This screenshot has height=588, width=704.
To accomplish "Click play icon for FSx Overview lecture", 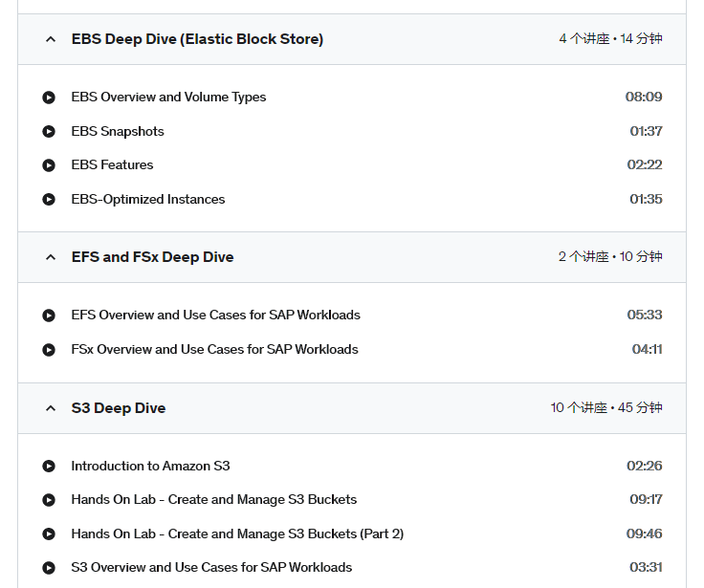I will pyautogui.click(x=49, y=349).
